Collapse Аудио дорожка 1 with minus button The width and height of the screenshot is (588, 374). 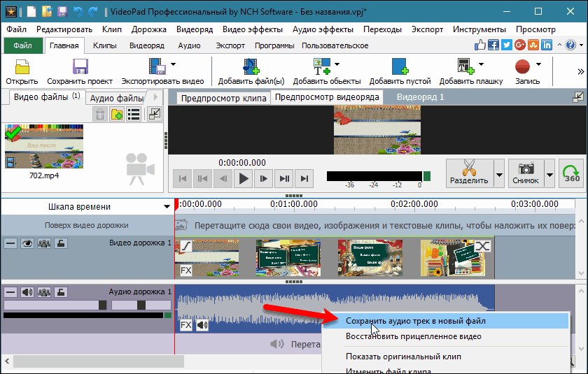(10, 292)
